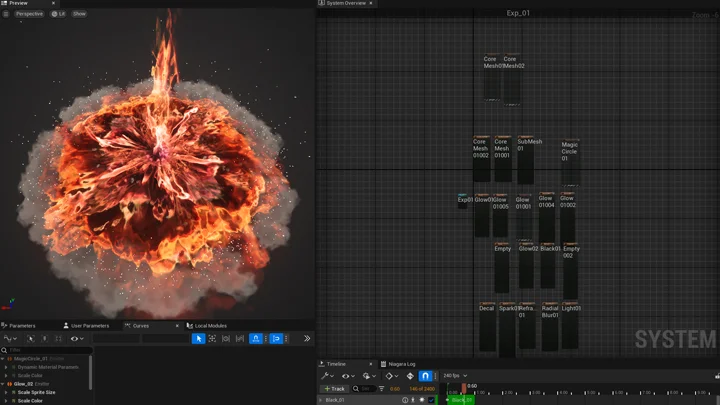Viewport: 720px width, 405px height.
Task: Select the Radial Blur01 emitter node
Action: pos(550,326)
